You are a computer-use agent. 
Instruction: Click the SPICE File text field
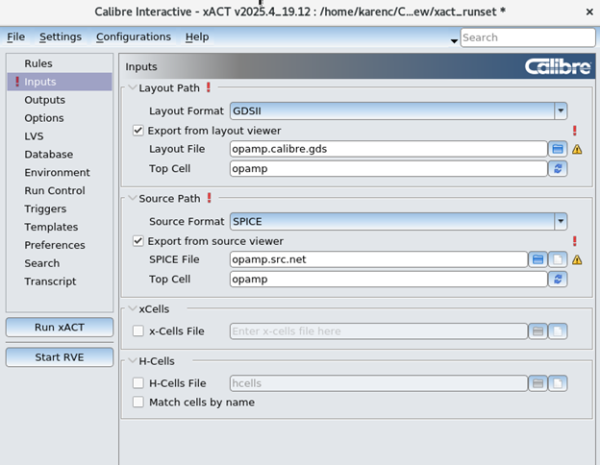tap(378, 259)
